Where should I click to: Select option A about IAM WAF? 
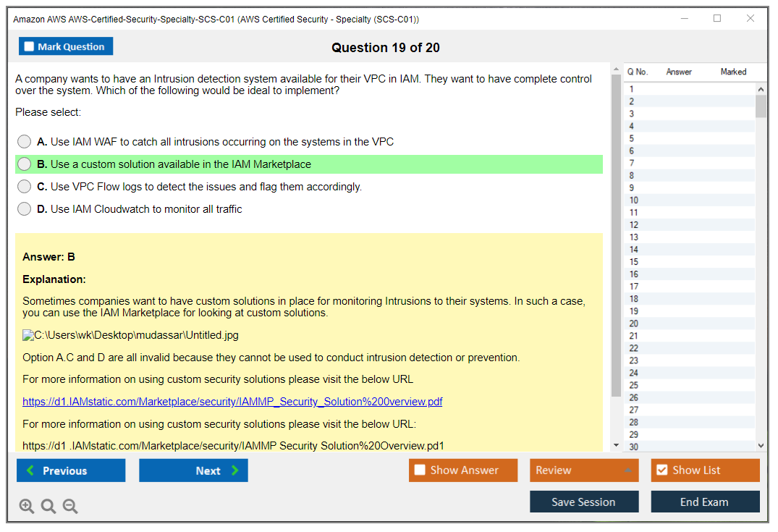(25, 142)
